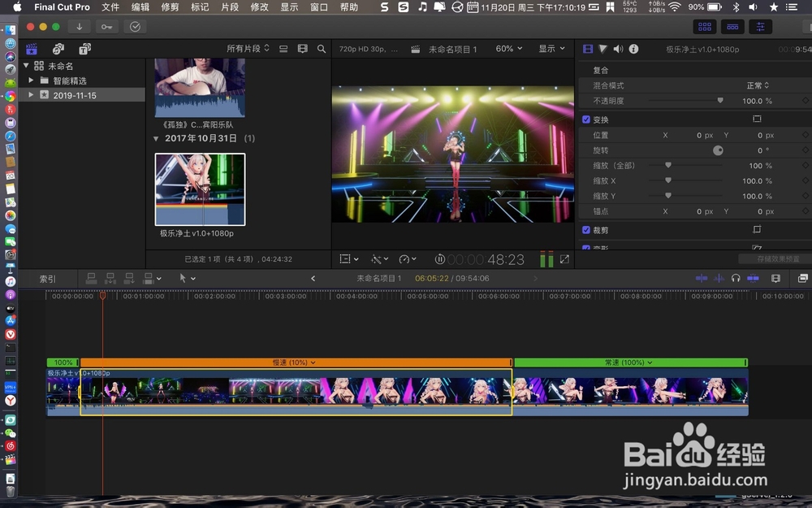The height and width of the screenshot is (508, 812).
Task: Toggle timeline snapping icon
Action: pos(753,278)
